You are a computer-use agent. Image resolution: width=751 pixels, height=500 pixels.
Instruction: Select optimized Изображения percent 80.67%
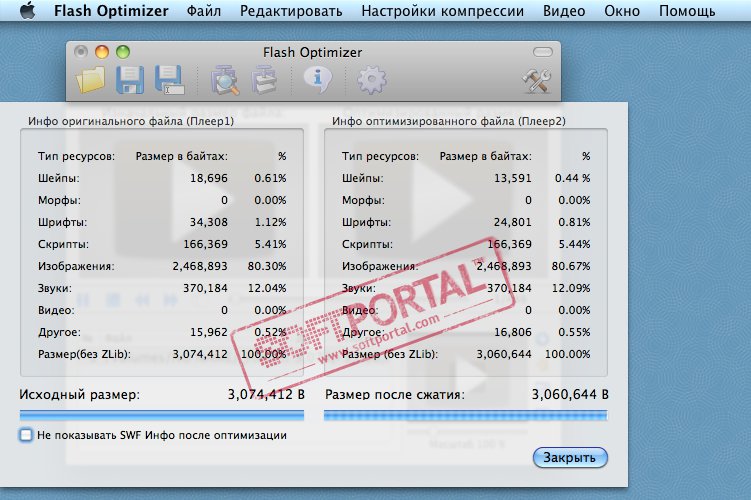(x=571, y=266)
